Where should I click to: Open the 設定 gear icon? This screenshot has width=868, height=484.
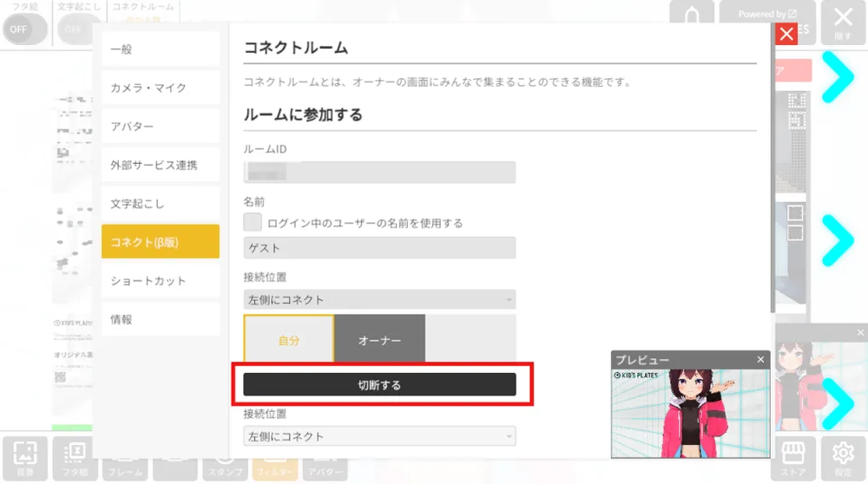pyautogui.click(x=843, y=458)
